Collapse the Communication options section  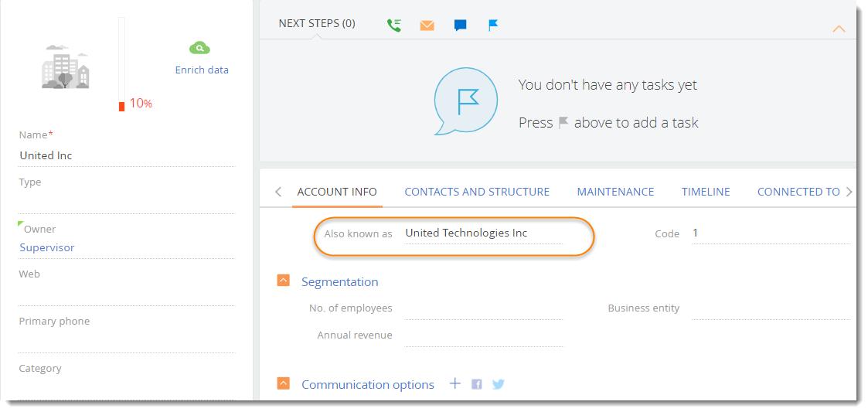(284, 383)
